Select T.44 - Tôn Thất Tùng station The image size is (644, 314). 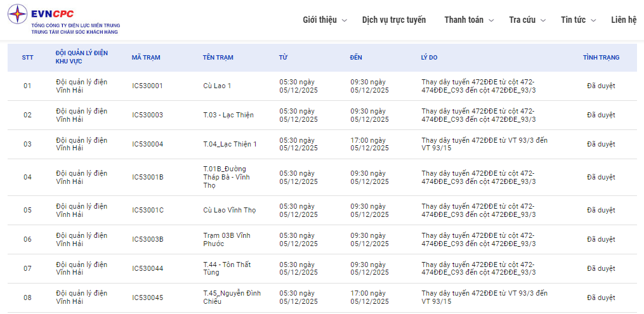coord(228,268)
